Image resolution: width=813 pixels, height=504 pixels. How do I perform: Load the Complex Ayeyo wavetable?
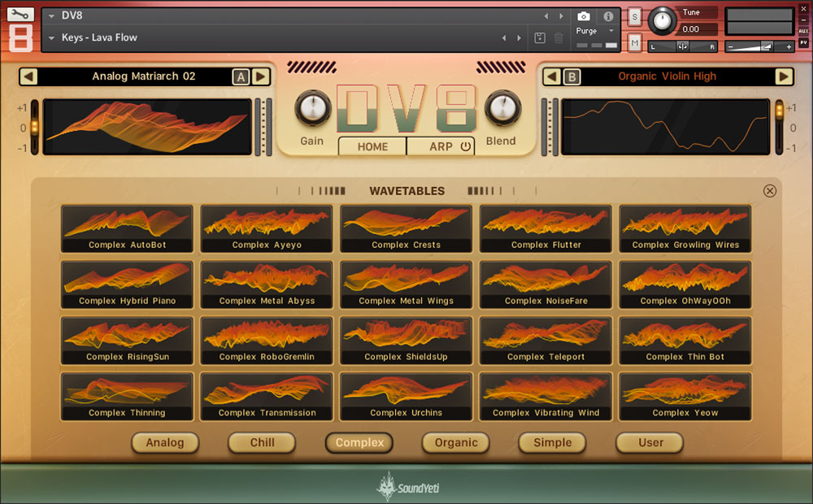point(267,228)
